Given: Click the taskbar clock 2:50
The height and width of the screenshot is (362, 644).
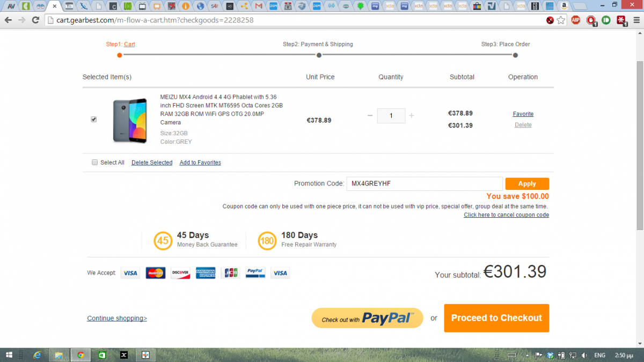Looking at the screenshot, I should [x=625, y=355].
